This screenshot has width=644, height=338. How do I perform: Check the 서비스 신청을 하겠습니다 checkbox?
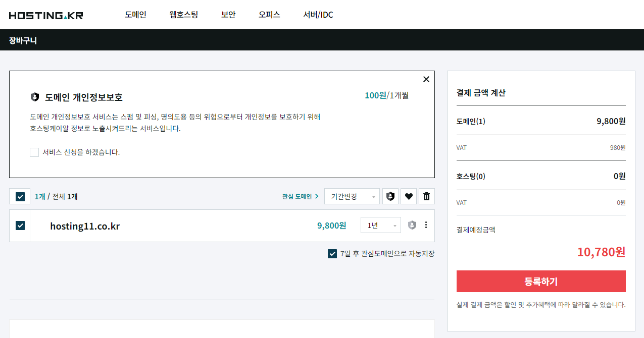pos(34,152)
